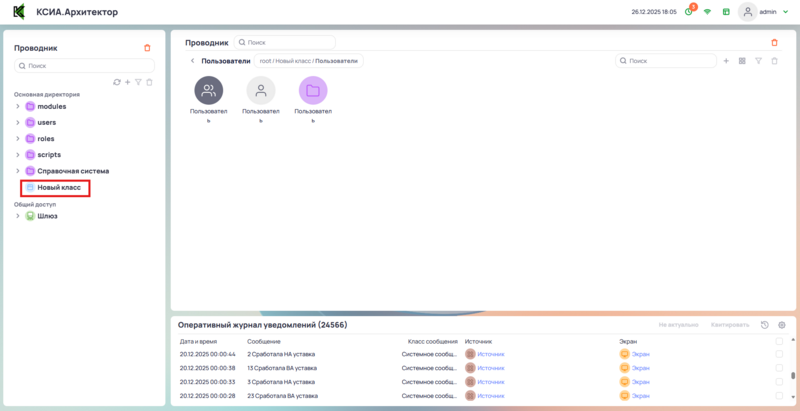Click Экран link in first journal row
Viewport: 800px width, 411px height.
(641, 354)
